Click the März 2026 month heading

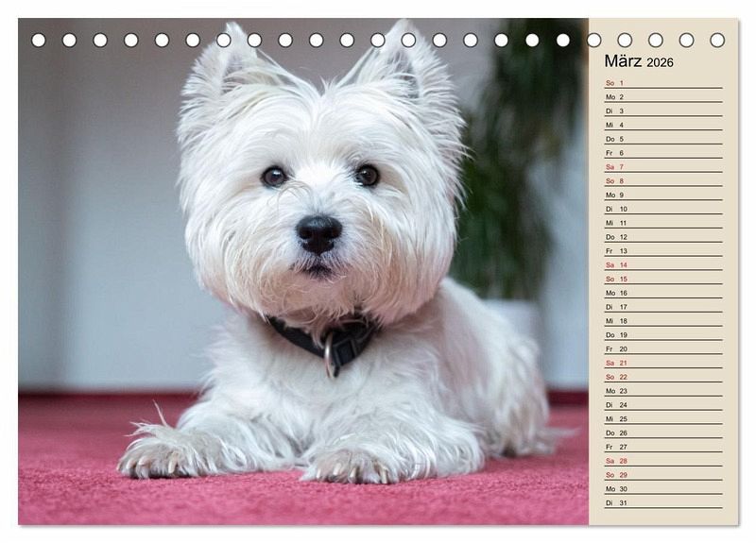click(x=639, y=62)
